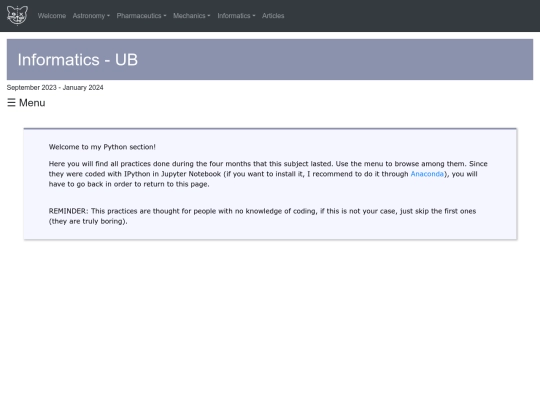Click the small caret beside Pharmaceutics
The width and height of the screenshot is (540, 405).
pyautogui.click(x=165, y=16)
